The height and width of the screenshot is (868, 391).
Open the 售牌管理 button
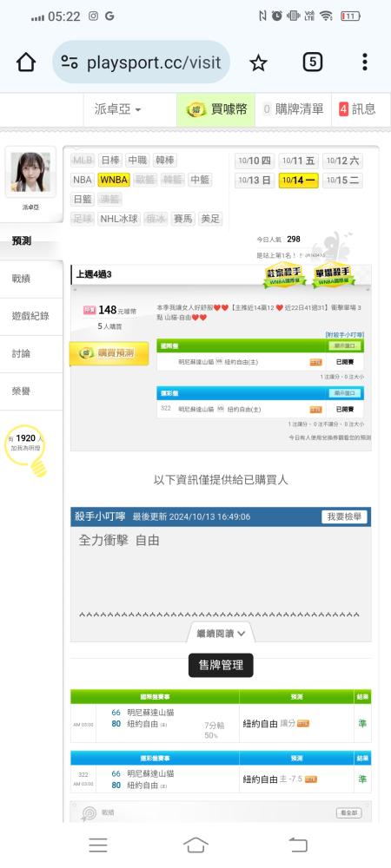click(x=221, y=665)
